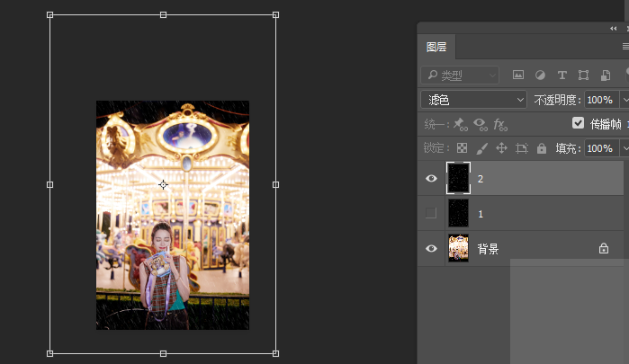Click lock image pixels brush icon
The width and height of the screenshot is (629, 364).
click(x=481, y=148)
